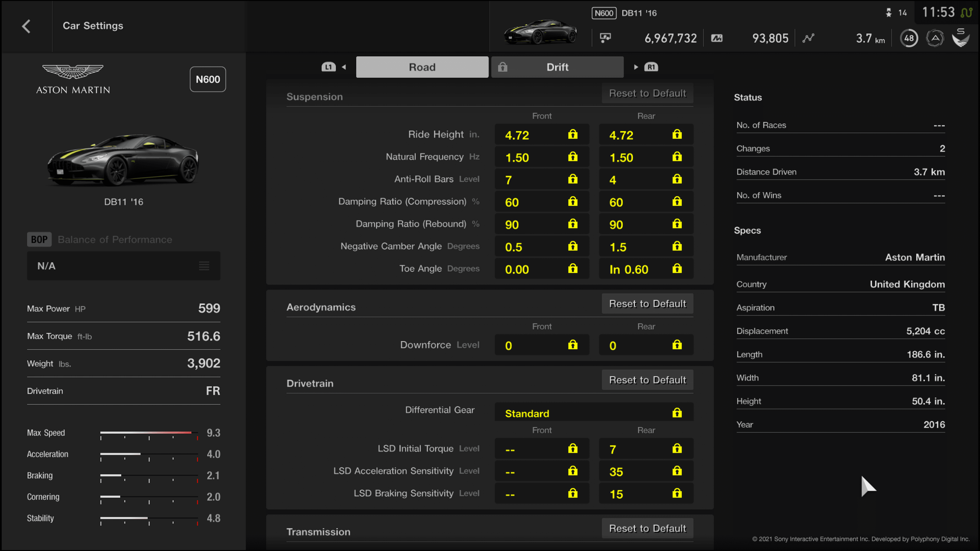The height and width of the screenshot is (551, 980).
Task: Toggle lock on rear LSD Initial Torque
Action: click(677, 449)
